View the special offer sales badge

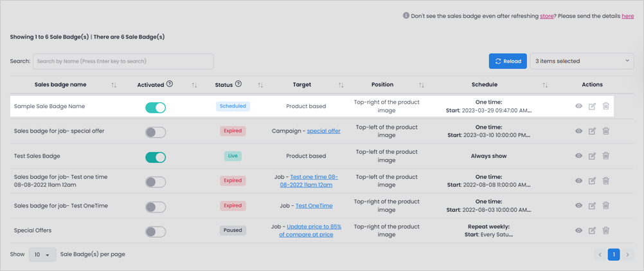coord(578,131)
